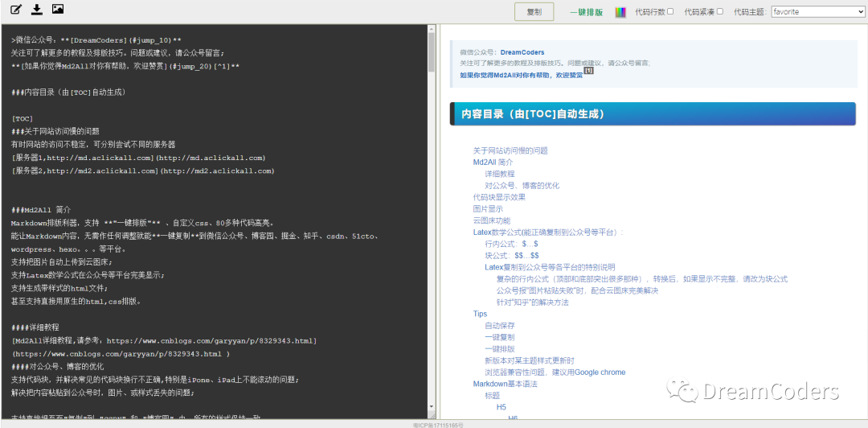
Task: Open TOC entry Markdown基本语法
Action: [x=505, y=384]
